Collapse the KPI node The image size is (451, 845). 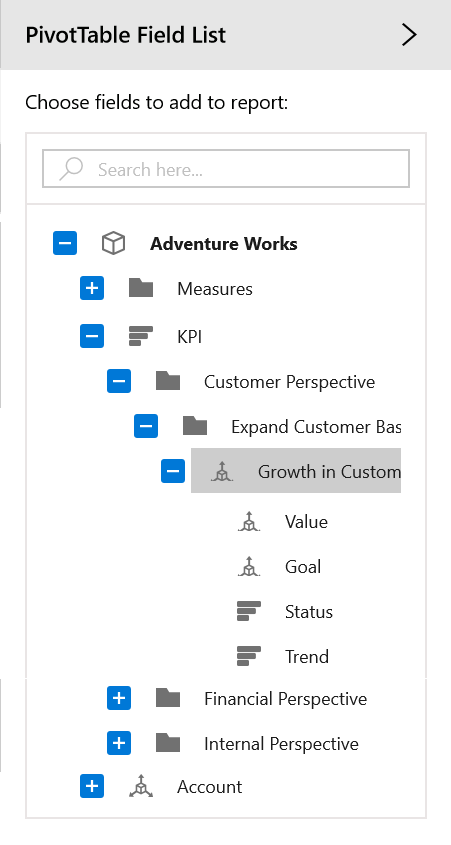pyautogui.click(x=92, y=336)
